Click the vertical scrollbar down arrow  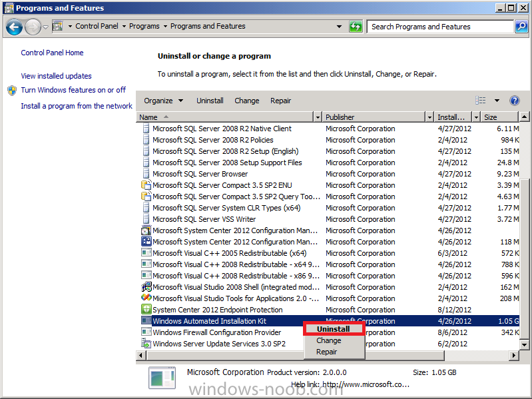coord(524,345)
